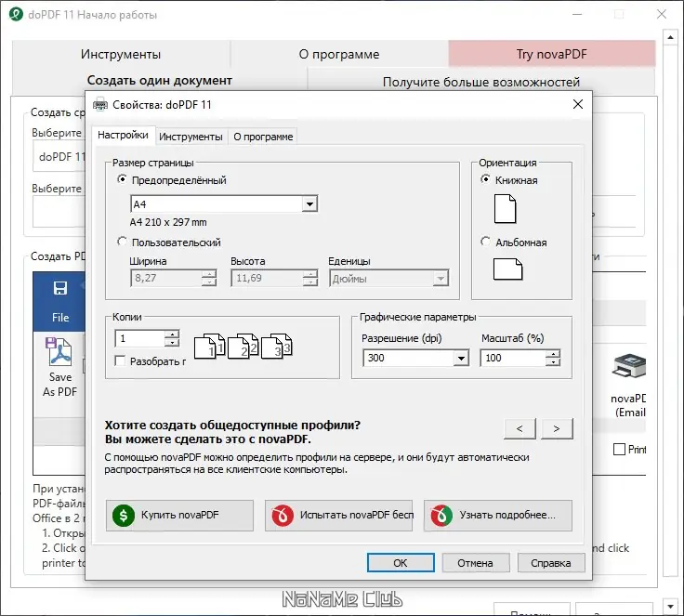Viewport: 684px width, 616px height.
Task: Click the Масштаб 100 input field
Action: [x=513, y=358]
